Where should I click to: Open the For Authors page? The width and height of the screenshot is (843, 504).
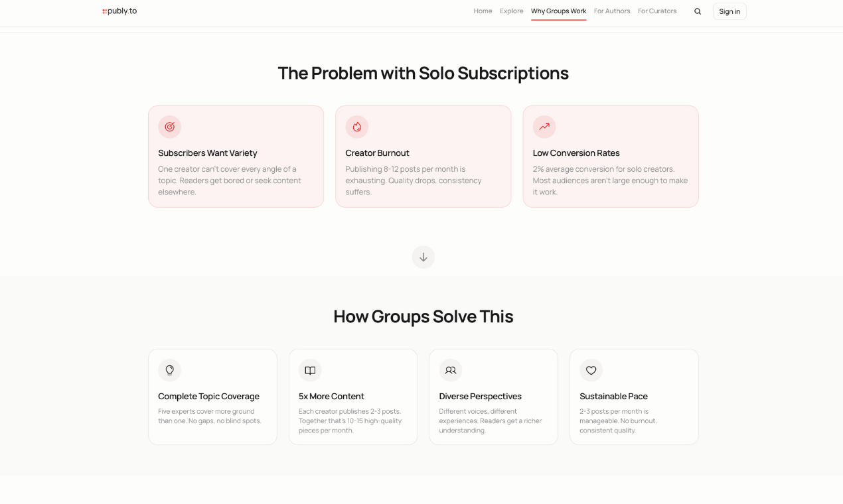click(x=611, y=11)
